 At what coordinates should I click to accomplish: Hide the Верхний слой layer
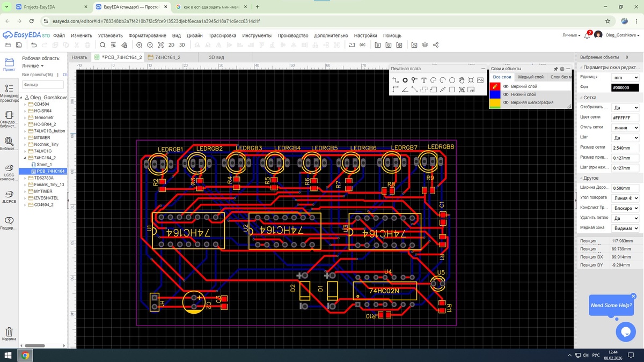506,86
